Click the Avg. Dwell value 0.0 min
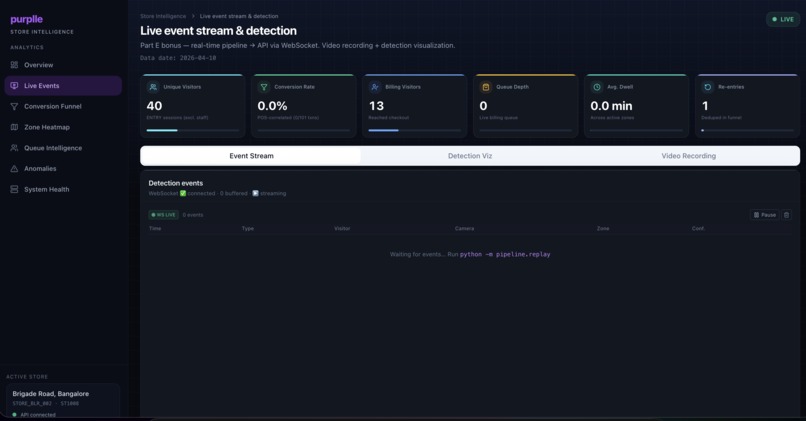Image resolution: width=806 pixels, height=421 pixels. (x=611, y=106)
